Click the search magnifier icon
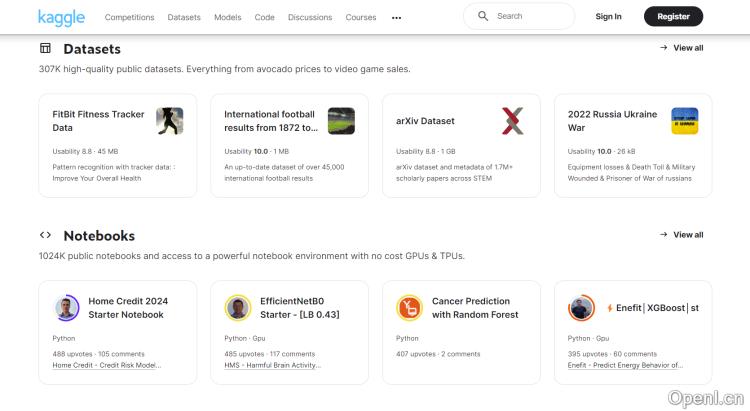The image size is (750, 411). click(483, 16)
